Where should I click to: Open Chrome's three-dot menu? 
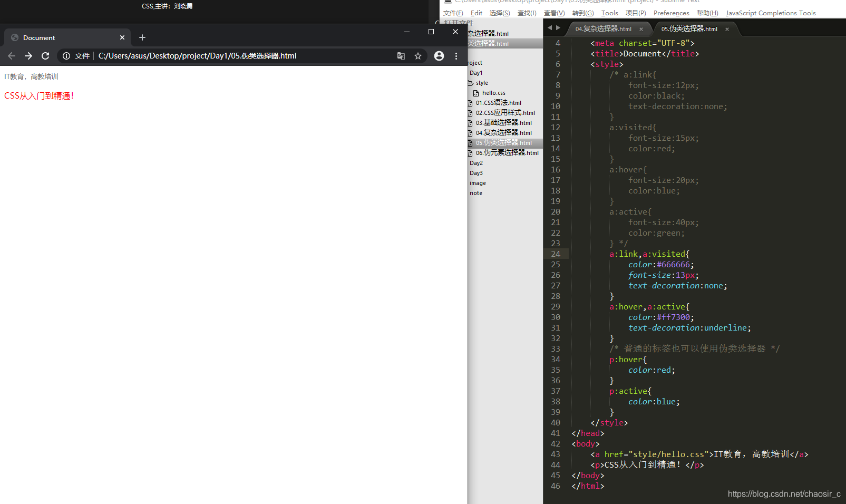click(x=456, y=56)
